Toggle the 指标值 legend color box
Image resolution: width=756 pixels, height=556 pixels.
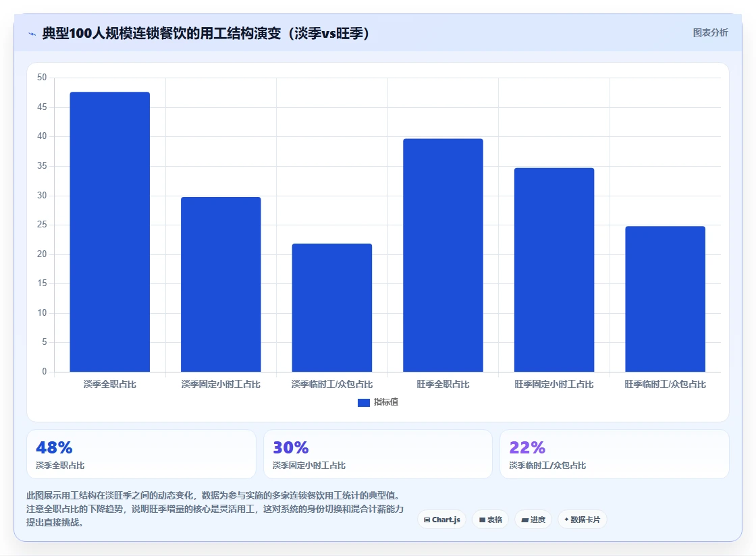(x=364, y=402)
